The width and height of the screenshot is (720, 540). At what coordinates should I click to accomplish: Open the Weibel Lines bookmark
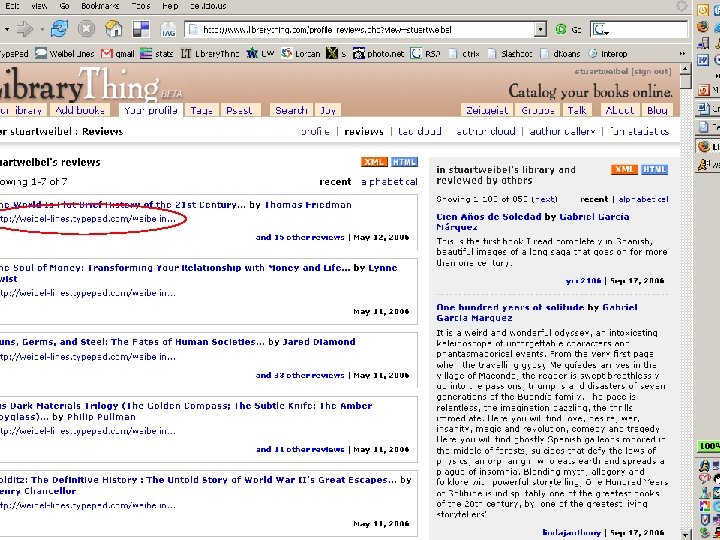pyautogui.click(x=65, y=54)
